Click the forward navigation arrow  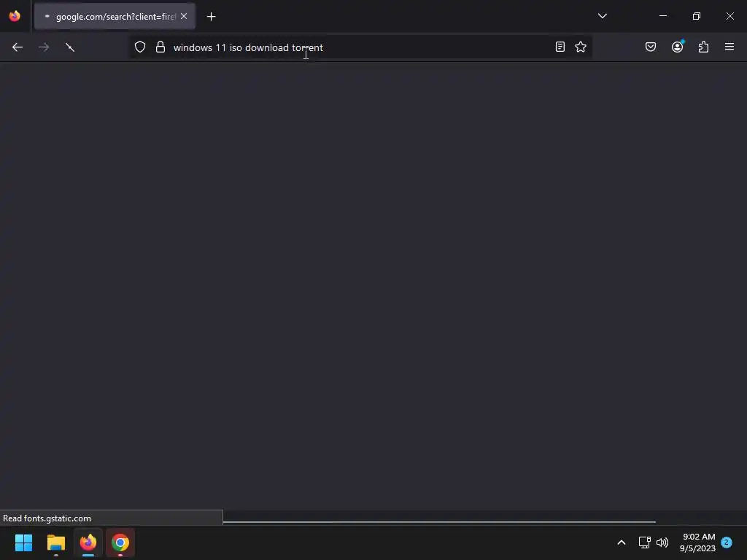point(44,47)
